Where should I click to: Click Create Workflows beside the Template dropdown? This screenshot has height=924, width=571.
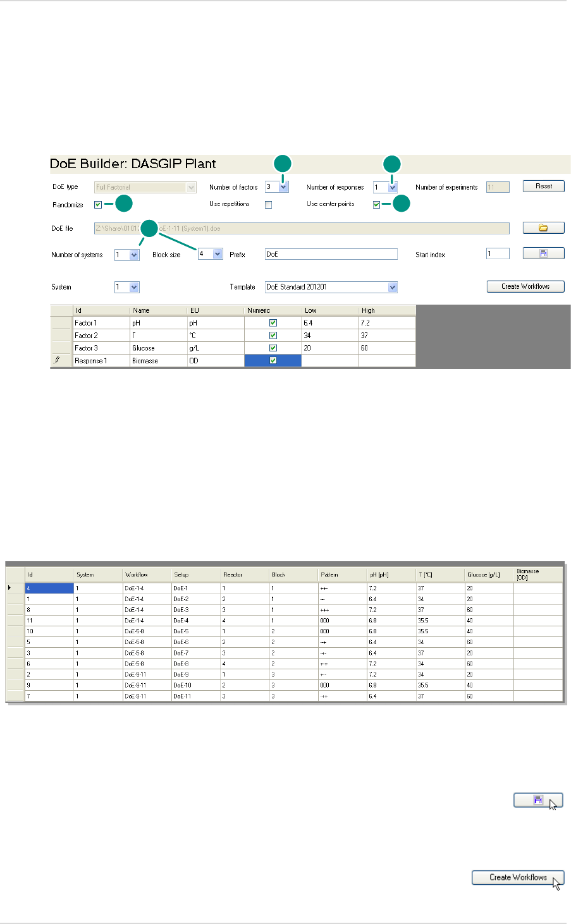pos(525,286)
